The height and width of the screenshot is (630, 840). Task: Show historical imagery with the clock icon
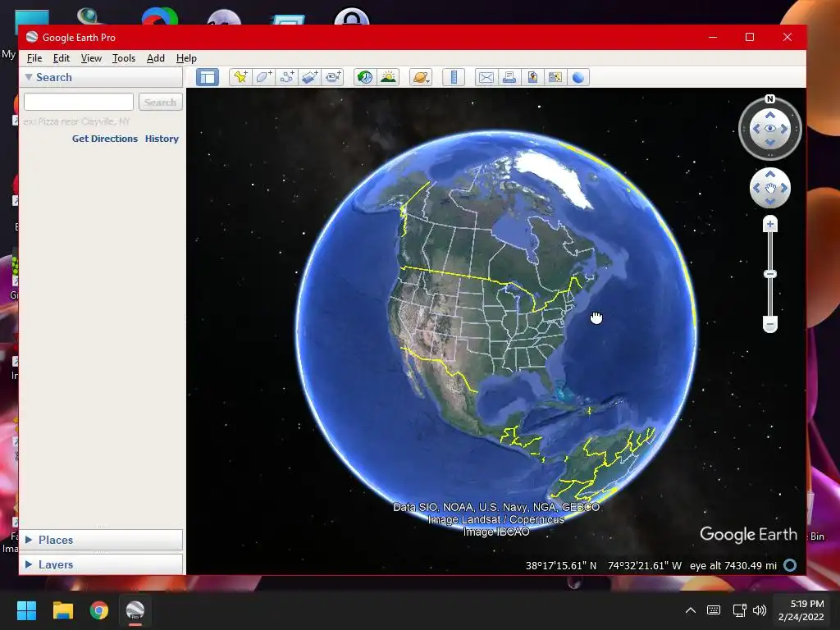(365, 77)
